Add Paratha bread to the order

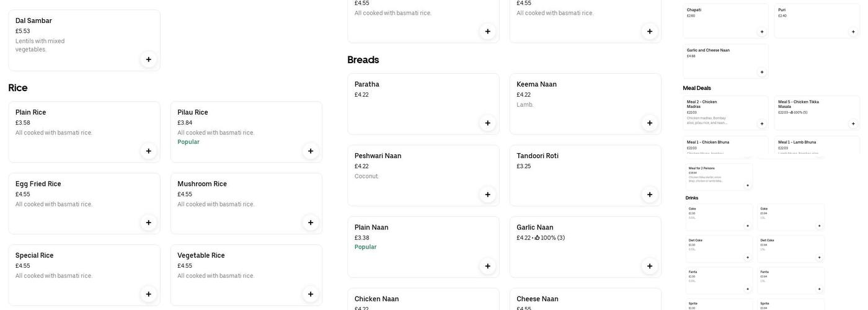pyautogui.click(x=488, y=123)
